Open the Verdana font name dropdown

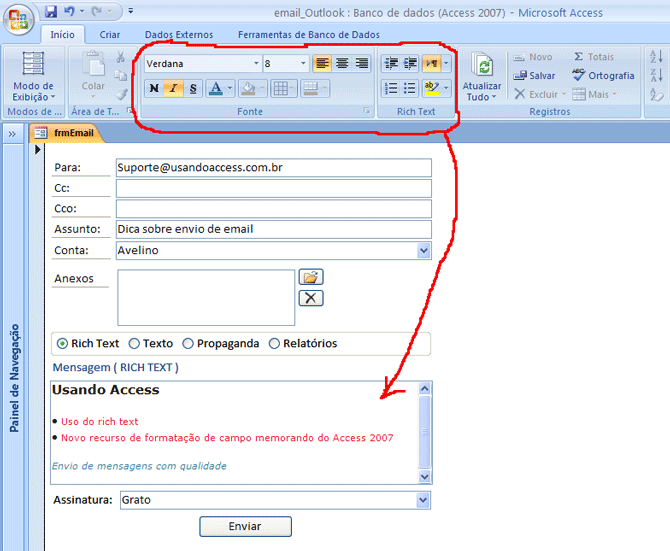(256, 63)
